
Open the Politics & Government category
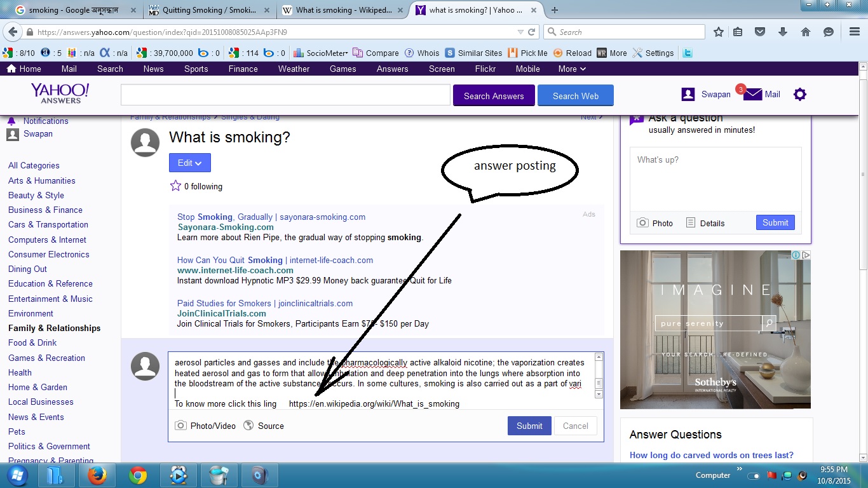[x=49, y=446]
